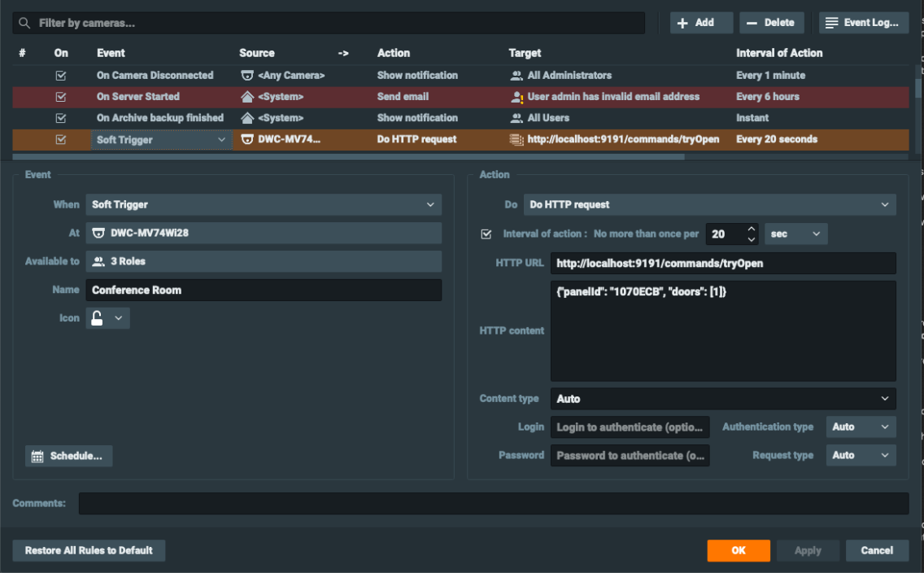Sort by the Action column header

394,53
